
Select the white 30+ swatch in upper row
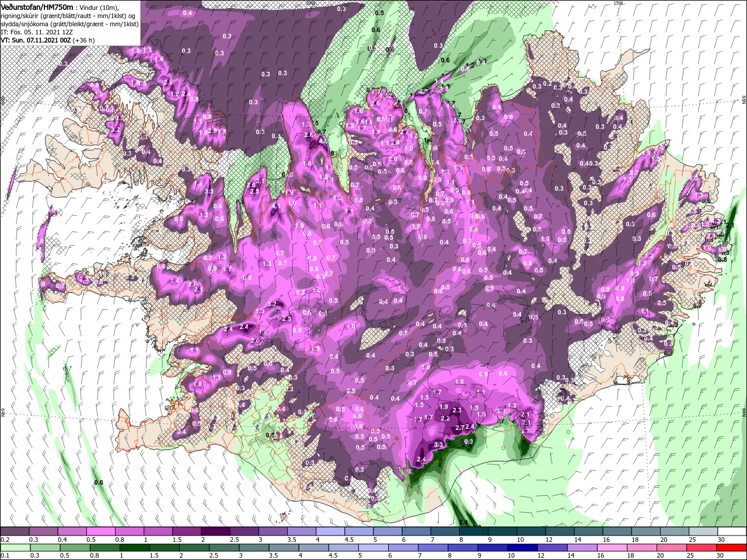(732, 531)
